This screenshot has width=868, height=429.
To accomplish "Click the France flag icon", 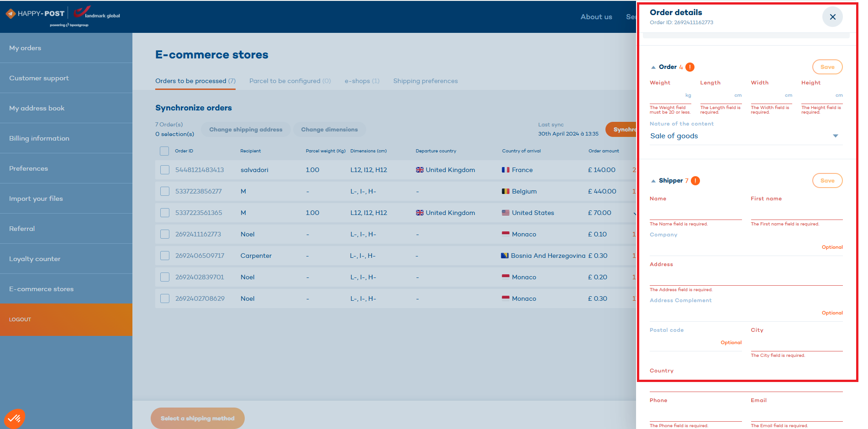I will coord(505,170).
